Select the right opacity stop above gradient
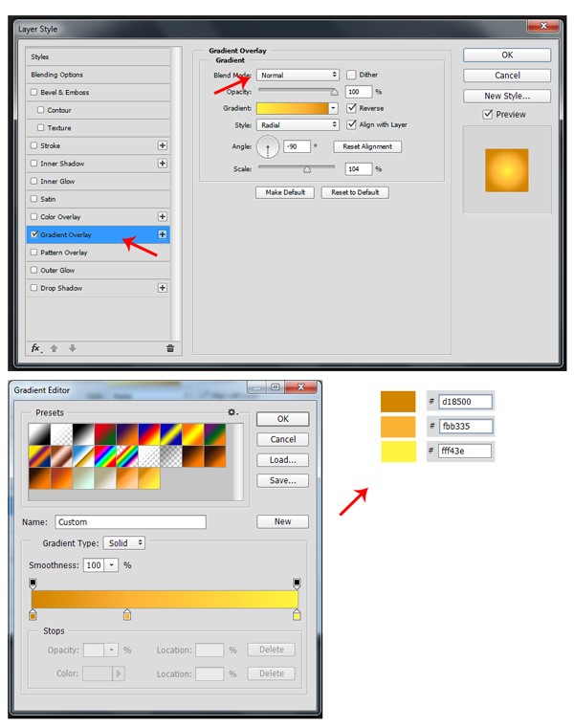 pos(297,584)
